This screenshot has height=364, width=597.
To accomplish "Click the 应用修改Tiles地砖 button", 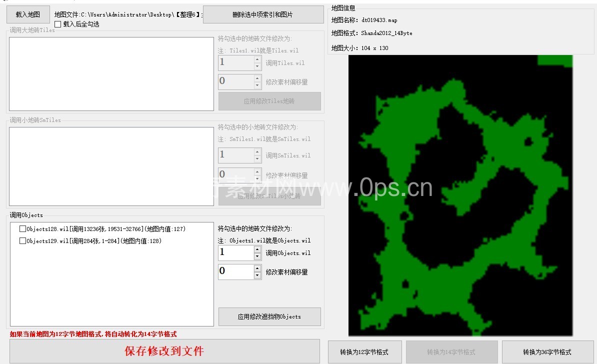I will (x=269, y=101).
